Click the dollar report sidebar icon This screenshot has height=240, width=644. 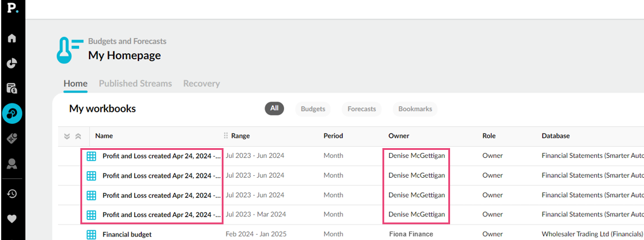(12, 88)
